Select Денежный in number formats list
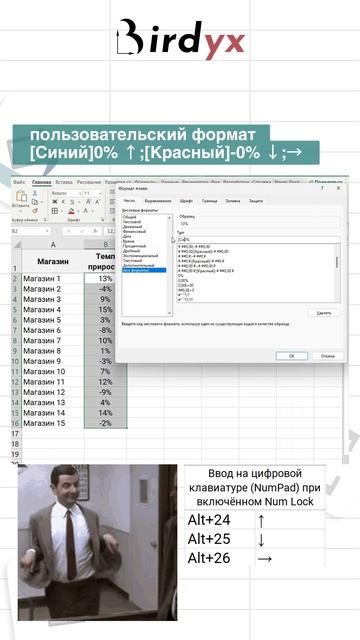This screenshot has height=640, width=360. [132, 227]
